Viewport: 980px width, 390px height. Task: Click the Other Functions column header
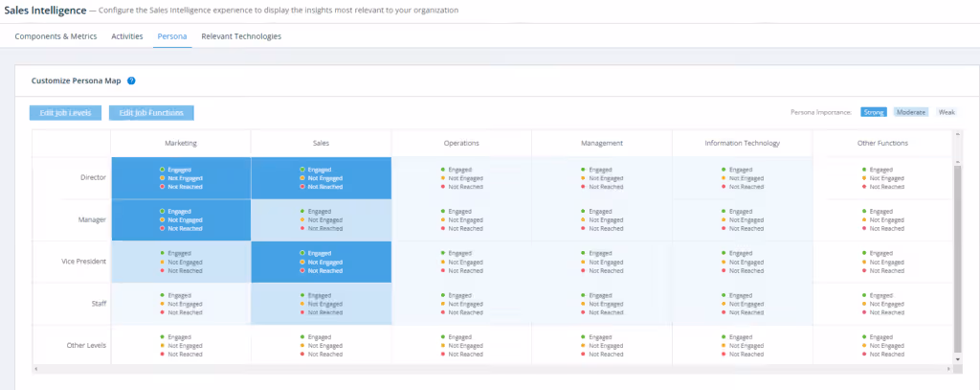click(x=881, y=144)
